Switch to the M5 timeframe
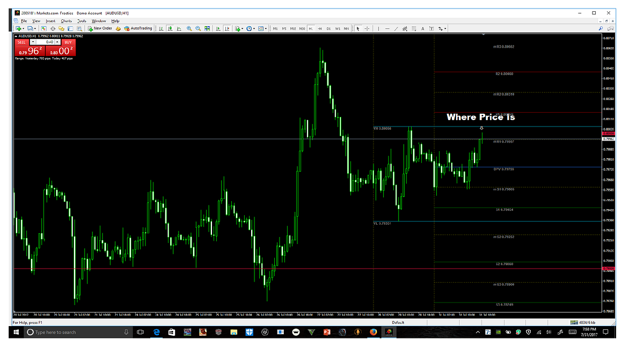The width and height of the screenshot is (644, 362). [x=284, y=28]
